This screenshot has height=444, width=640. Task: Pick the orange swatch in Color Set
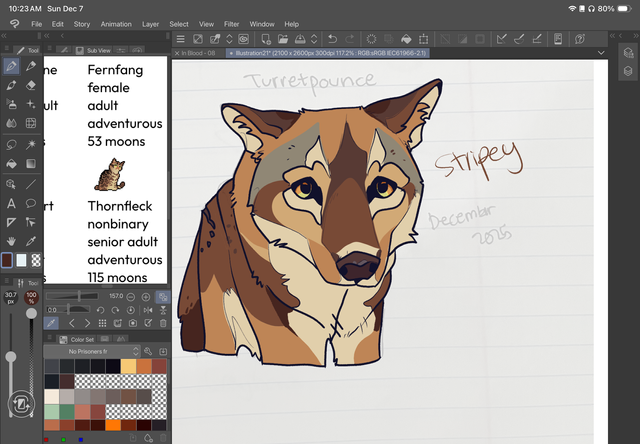(113, 424)
